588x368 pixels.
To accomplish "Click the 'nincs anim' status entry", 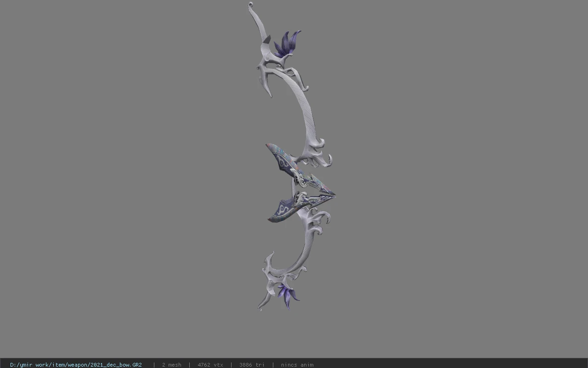I will point(297,365).
